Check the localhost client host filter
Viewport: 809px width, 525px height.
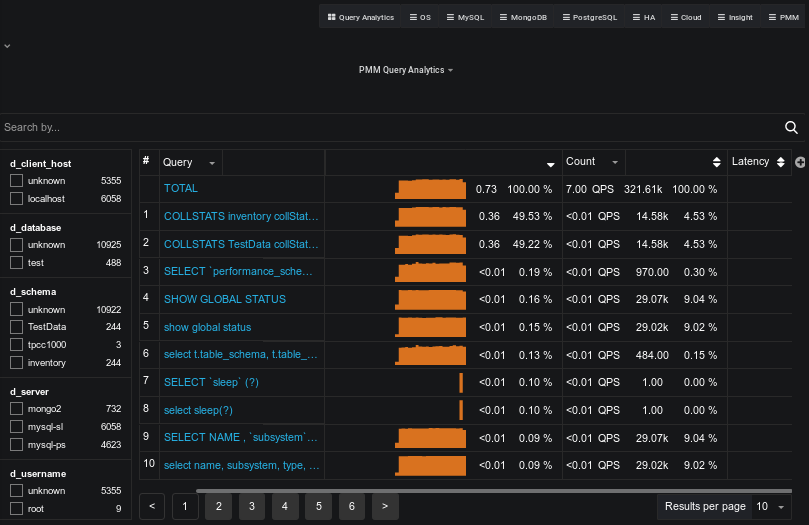click(x=16, y=199)
